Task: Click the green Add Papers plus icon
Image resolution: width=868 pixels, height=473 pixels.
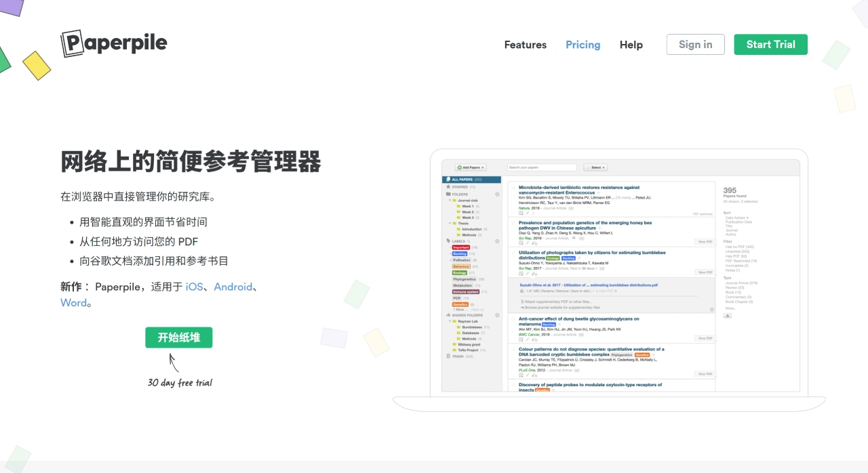Action: (459, 167)
